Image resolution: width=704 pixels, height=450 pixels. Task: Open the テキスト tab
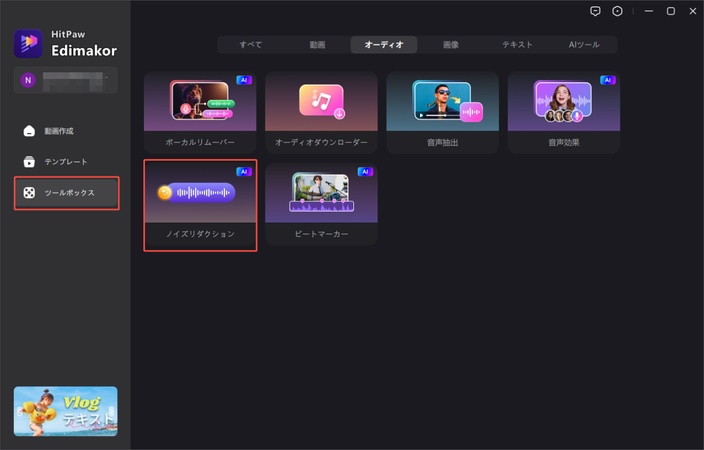pyautogui.click(x=517, y=44)
